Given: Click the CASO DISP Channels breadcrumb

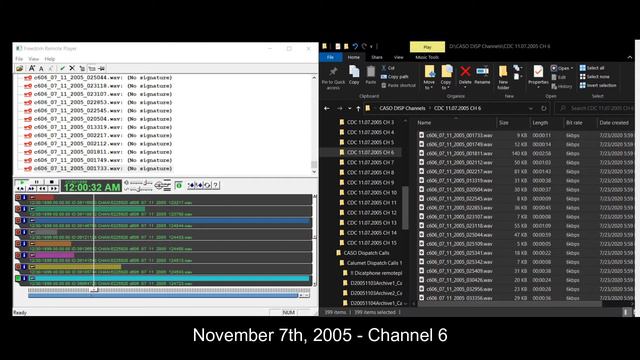Looking at the screenshot, I should pos(402,109).
